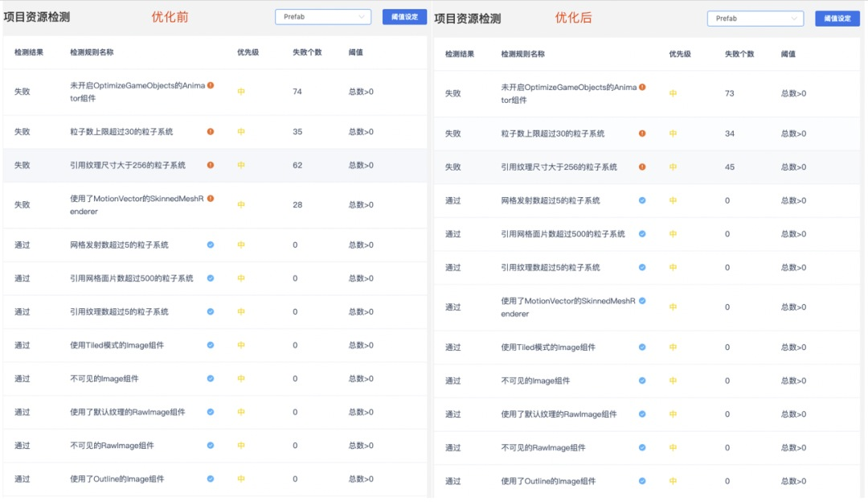Click the blue check icon beside 使用Tiled模式的Image组件 in 优化前 panel
The width and height of the screenshot is (868, 502).
211,345
